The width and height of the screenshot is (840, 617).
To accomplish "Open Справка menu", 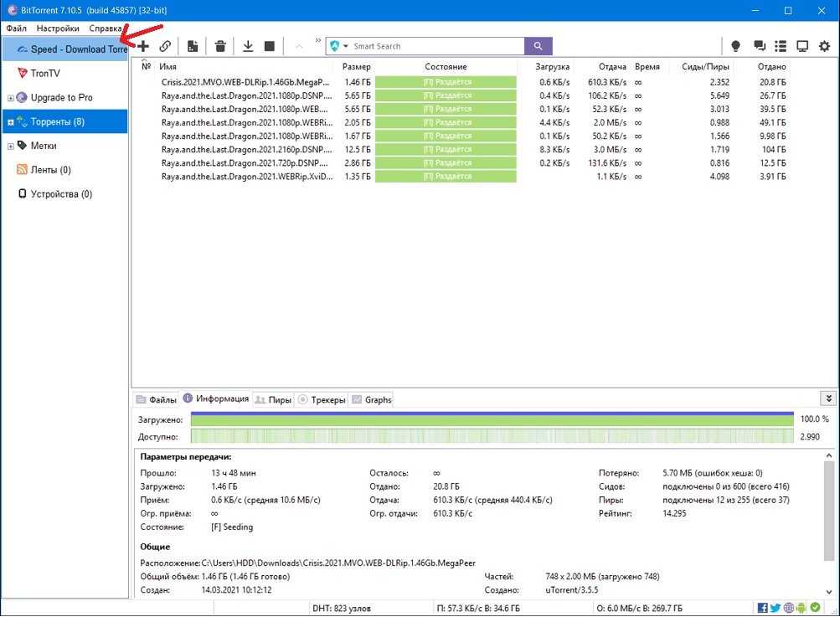I will 105,28.
